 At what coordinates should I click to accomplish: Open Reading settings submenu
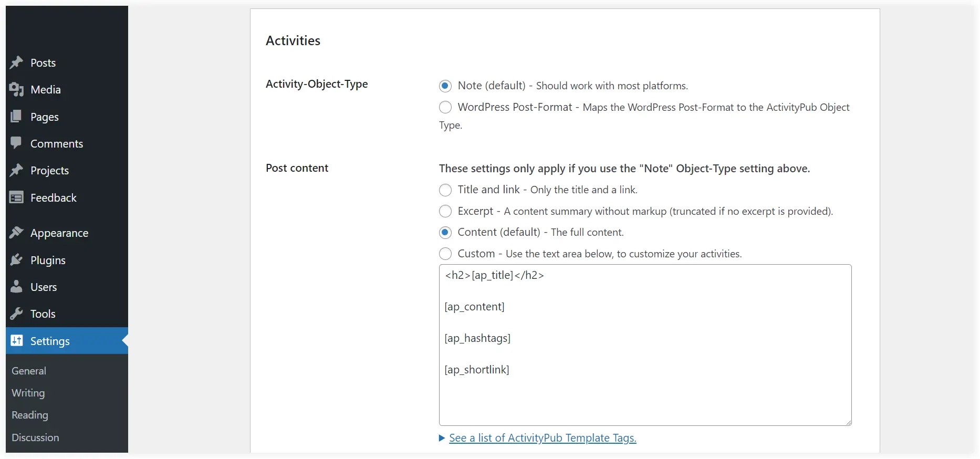point(30,415)
